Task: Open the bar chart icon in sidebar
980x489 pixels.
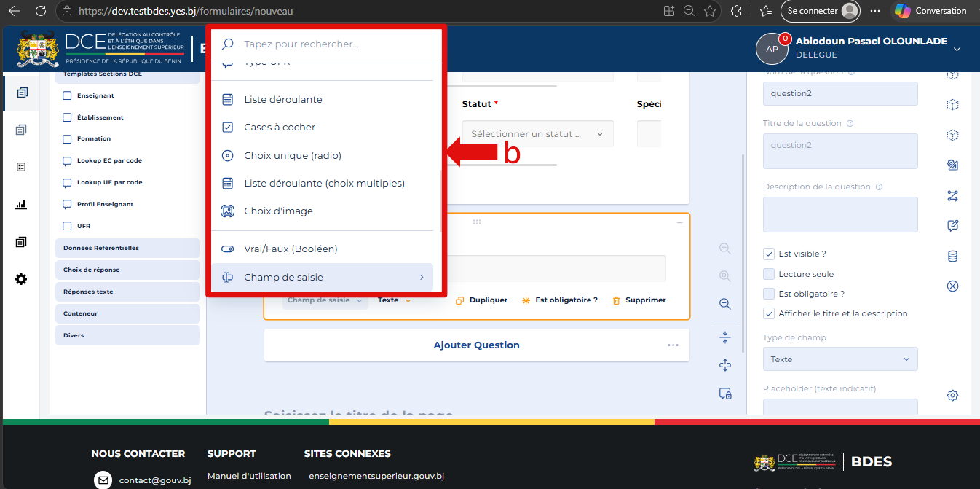Action: pyautogui.click(x=21, y=205)
